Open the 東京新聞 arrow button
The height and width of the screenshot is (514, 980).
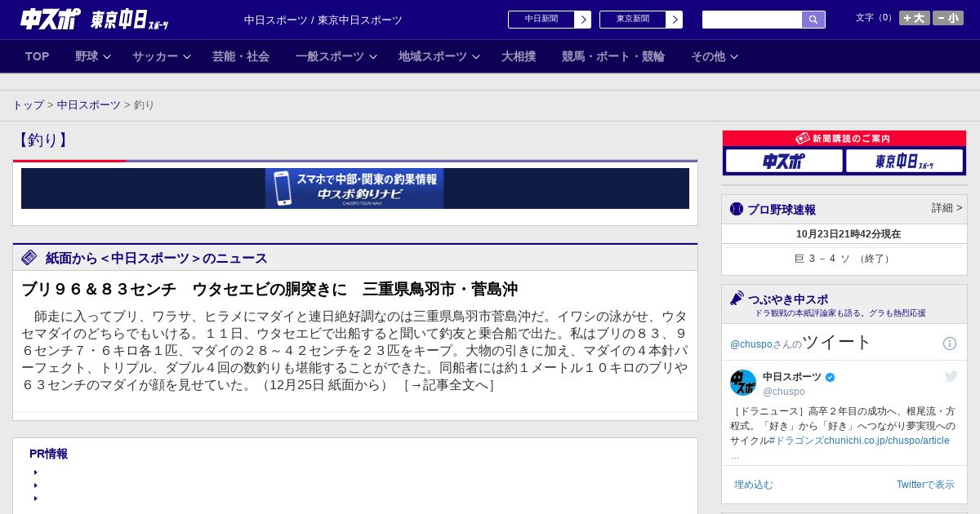pos(674,20)
